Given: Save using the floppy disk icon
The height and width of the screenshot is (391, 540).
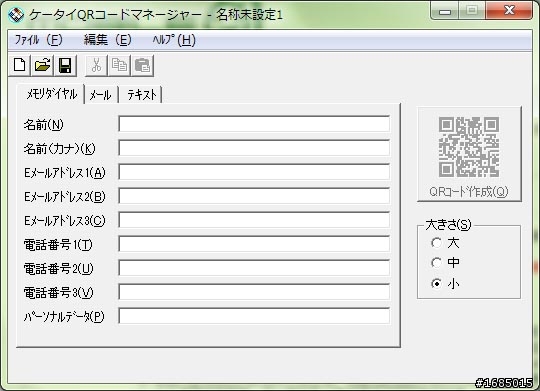Looking at the screenshot, I should (x=65, y=65).
